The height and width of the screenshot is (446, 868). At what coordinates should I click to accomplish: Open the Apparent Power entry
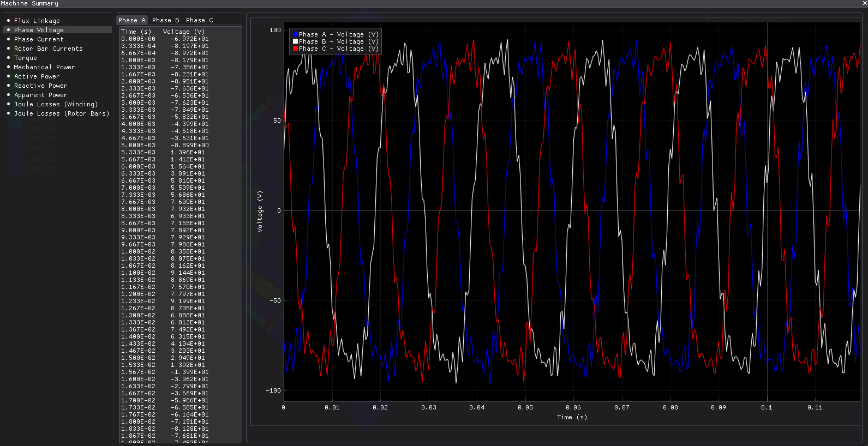click(41, 95)
